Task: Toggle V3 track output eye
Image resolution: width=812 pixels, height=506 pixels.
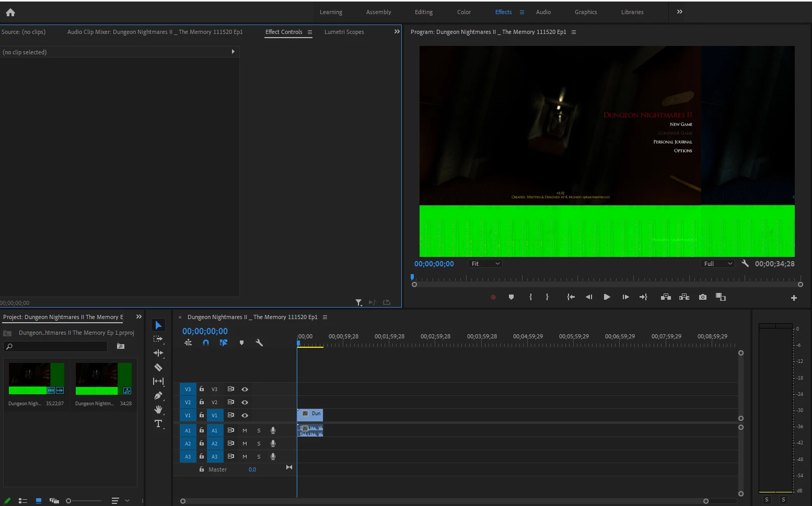Action: pos(245,390)
